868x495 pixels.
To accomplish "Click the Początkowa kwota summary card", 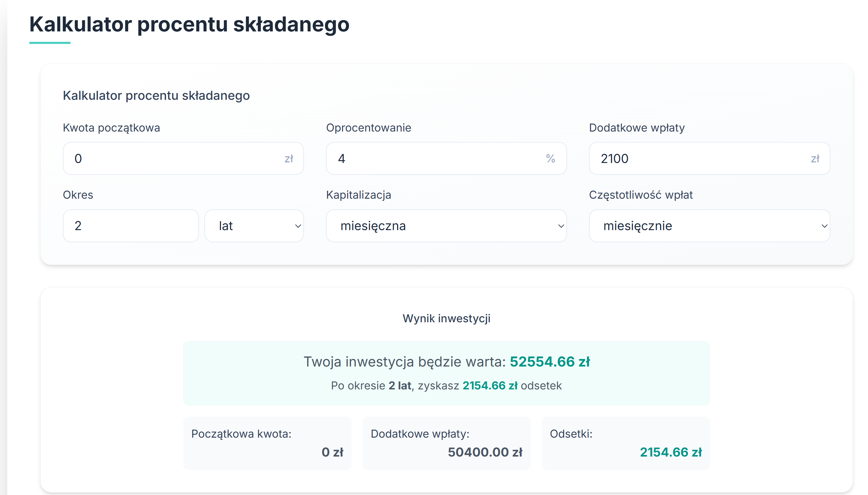I will point(267,443).
